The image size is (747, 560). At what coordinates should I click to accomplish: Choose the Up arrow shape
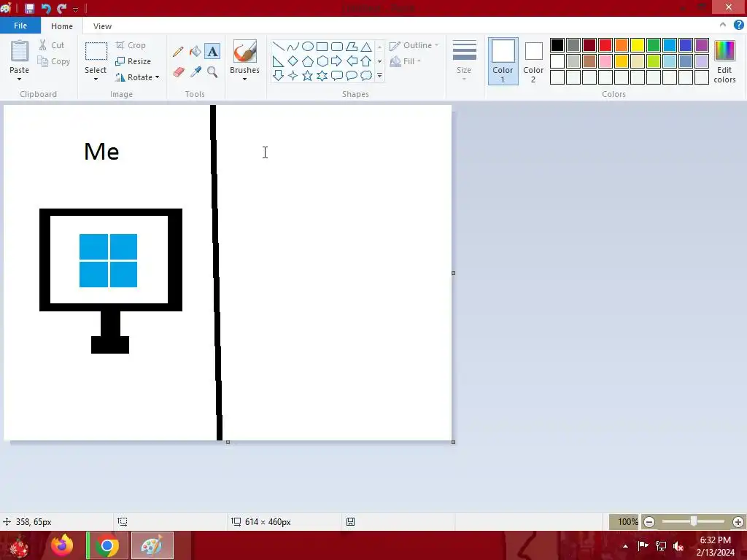[x=366, y=61]
